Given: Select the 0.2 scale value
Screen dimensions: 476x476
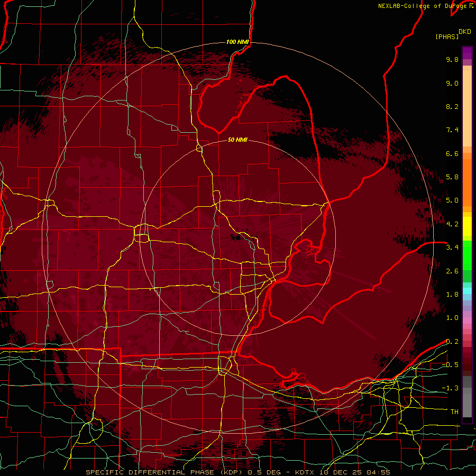Looking at the screenshot, I should point(452,342).
